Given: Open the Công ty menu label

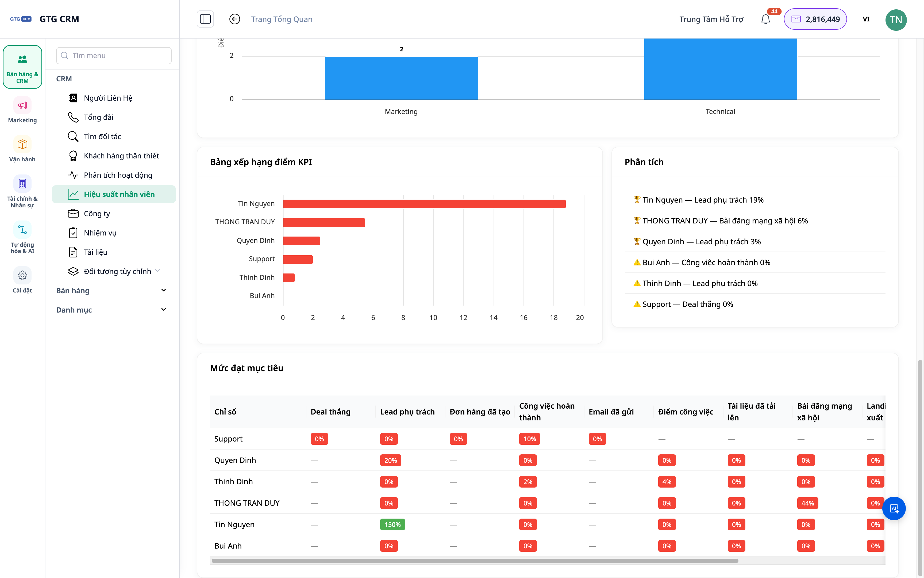Looking at the screenshot, I should 97,213.
